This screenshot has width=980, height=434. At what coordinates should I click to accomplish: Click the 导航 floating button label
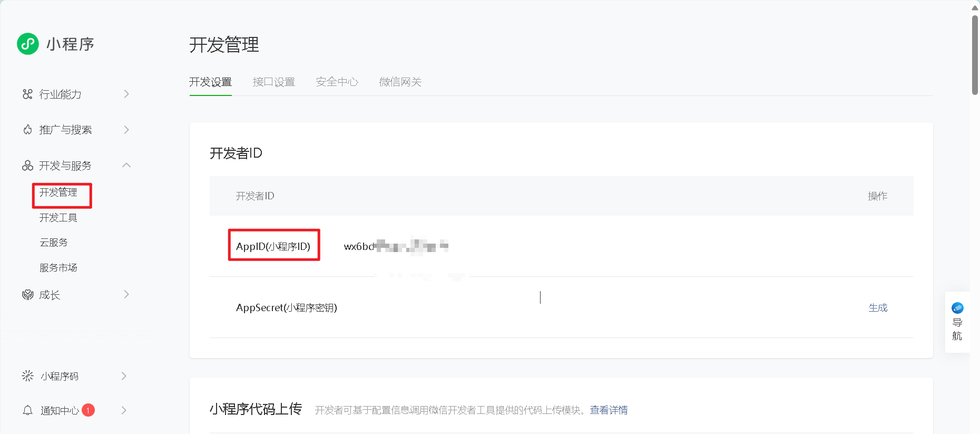[957, 330]
